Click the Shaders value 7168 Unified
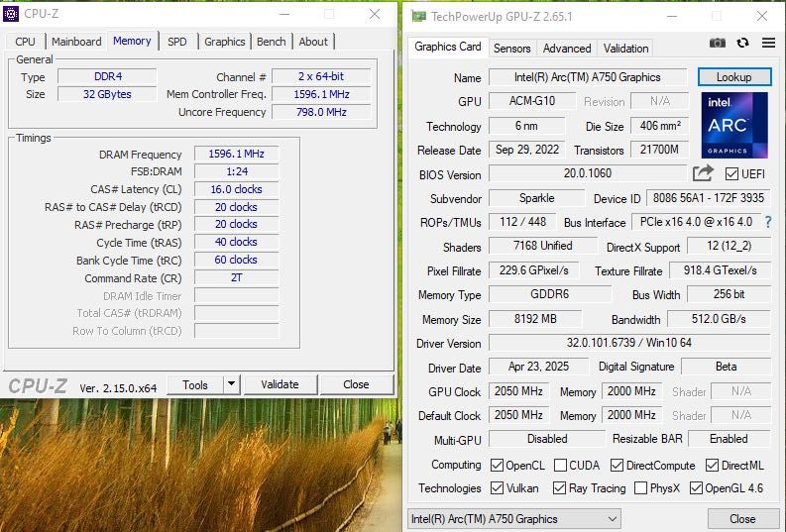Viewport: 786px width, 532px height. tap(543, 246)
